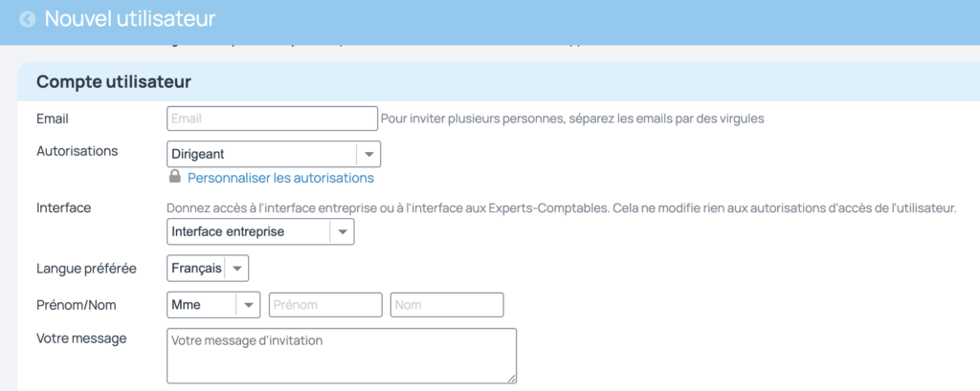Click the text about separating emails with commas

[x=572, y=119]
